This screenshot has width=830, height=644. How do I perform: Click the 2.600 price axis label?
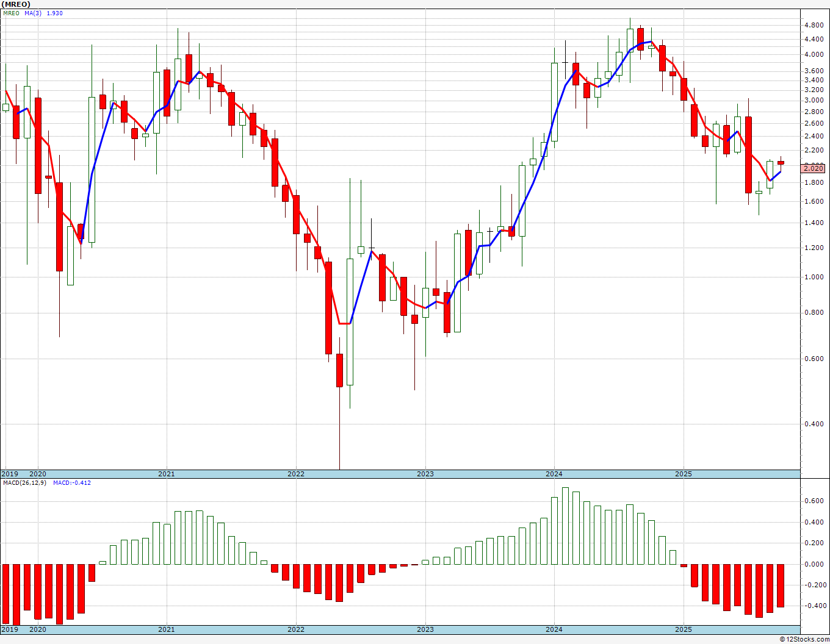tap(814, 124)
